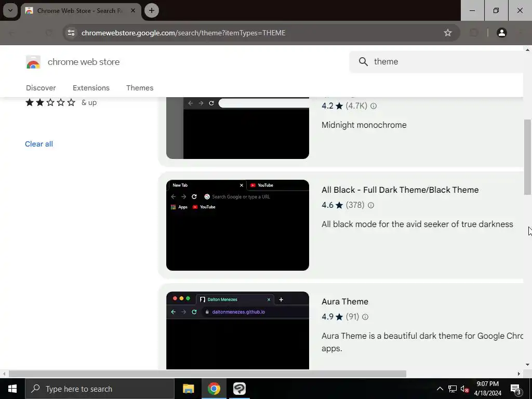Select 2 stars & up rating filter
This screenshot has height=399, width=532.
tap(61, 102)
